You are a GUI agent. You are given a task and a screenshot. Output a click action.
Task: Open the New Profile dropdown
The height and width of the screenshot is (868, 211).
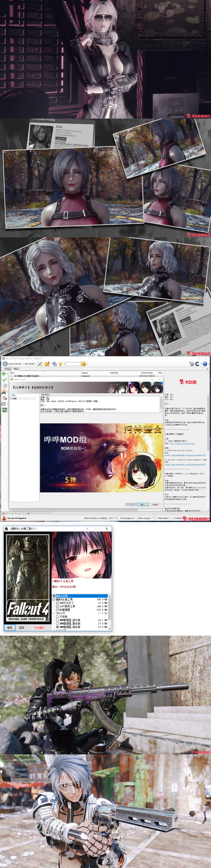(30, 364)
